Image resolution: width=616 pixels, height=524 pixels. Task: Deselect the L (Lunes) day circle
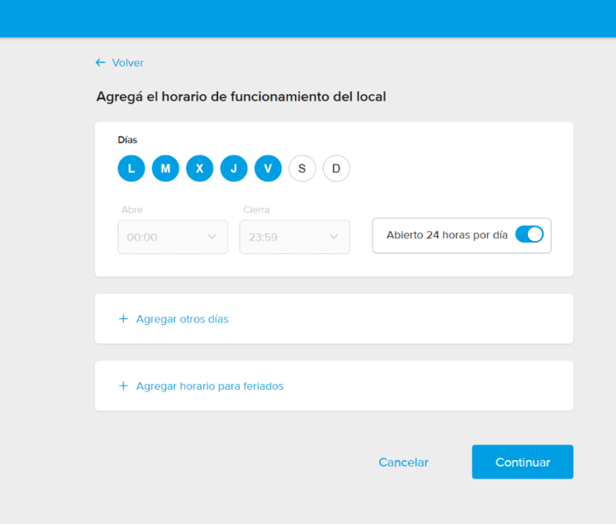[x=131, y=169]
